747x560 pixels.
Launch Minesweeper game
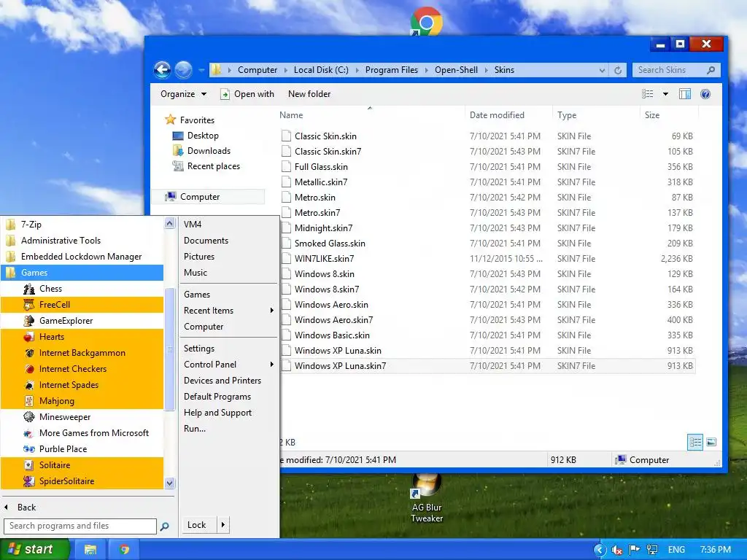pyautogui.click(x=82, y=416)
